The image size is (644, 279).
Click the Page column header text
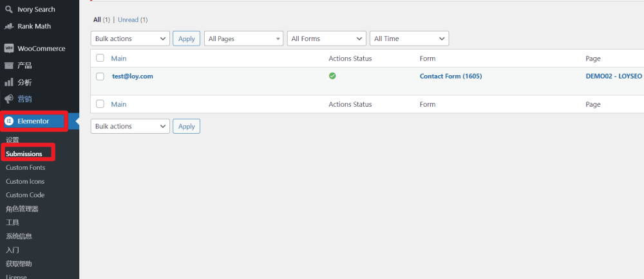click(x=593, y=59)
